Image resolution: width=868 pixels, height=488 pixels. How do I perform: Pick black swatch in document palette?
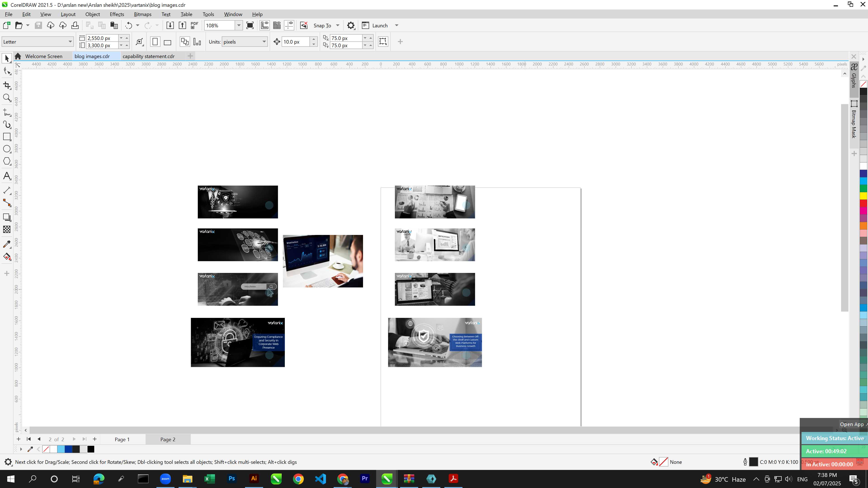pos(91,449)
